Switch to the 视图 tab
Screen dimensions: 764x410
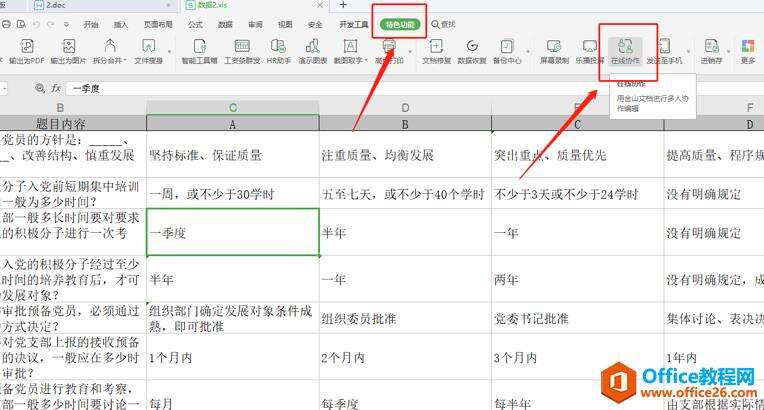click(285, 24)
